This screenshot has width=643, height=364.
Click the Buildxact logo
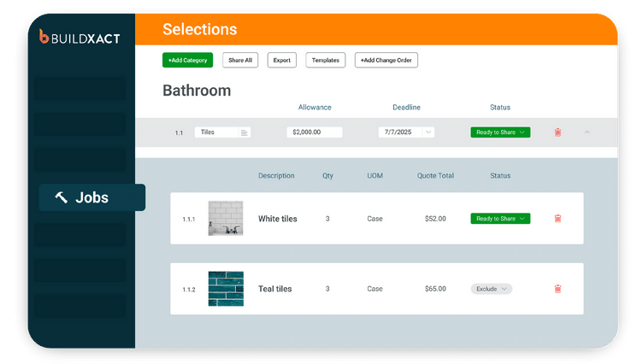pos(80,37)
